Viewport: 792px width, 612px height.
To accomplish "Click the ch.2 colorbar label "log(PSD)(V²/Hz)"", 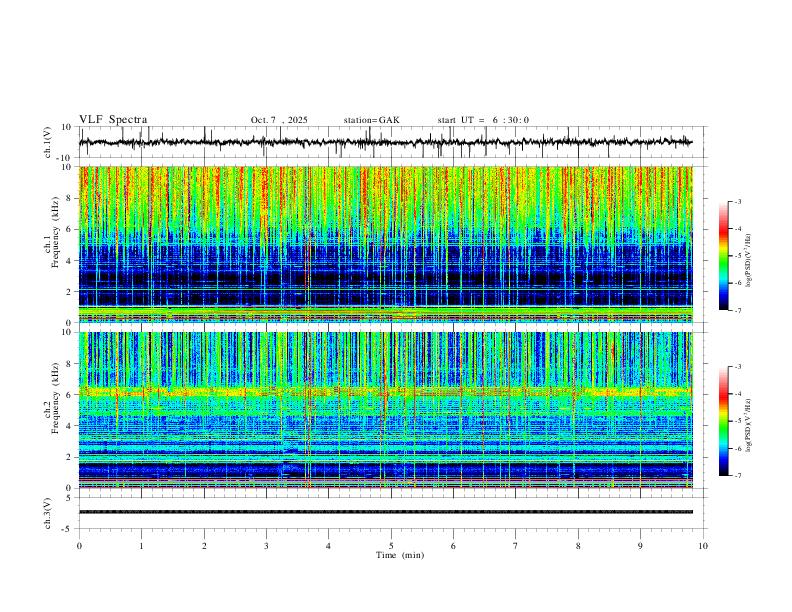I will [x=749, y=425].
